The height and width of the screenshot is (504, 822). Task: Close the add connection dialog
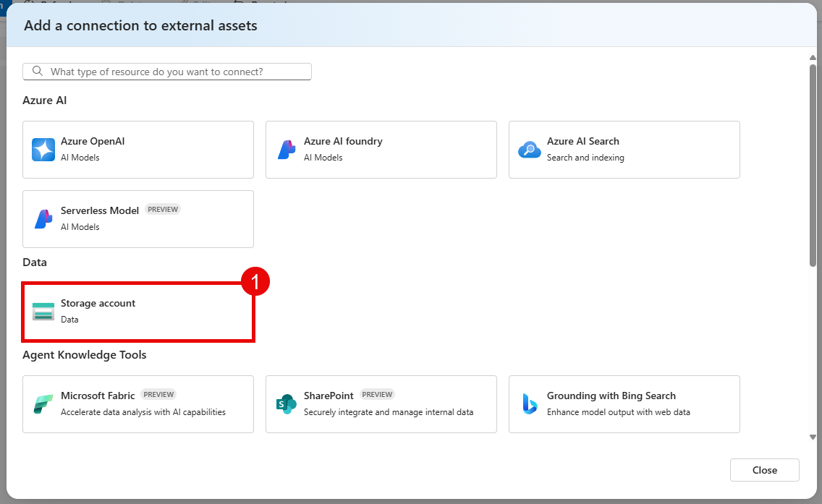[764, 470]
